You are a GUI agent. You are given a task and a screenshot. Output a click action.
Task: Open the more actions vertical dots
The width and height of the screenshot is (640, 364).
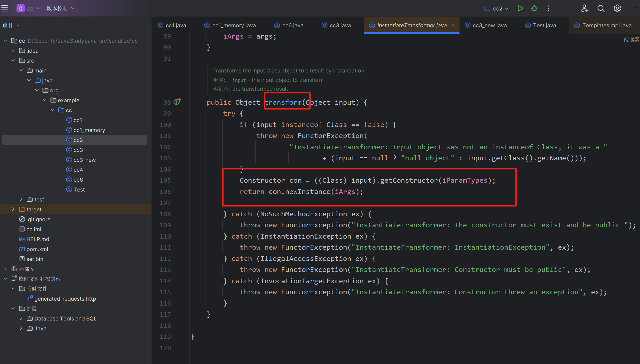[548, 8]
